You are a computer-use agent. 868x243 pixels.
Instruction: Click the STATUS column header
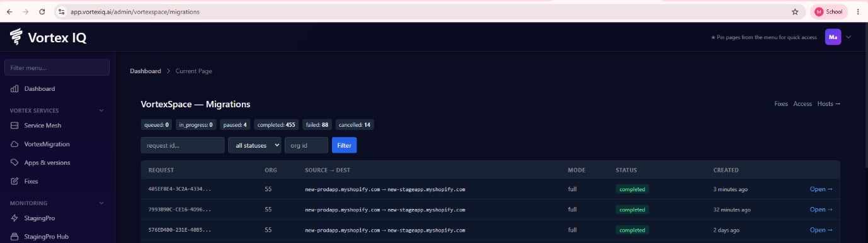[x=626, y=170]
